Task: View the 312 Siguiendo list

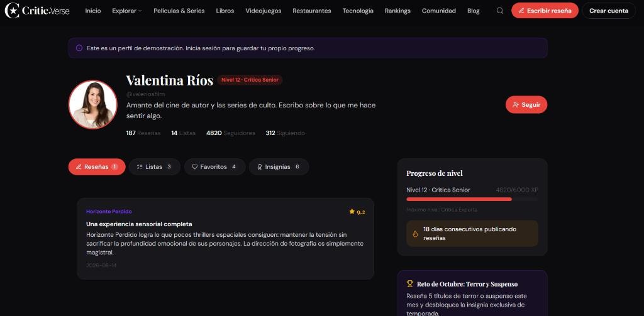Action: 285,133
